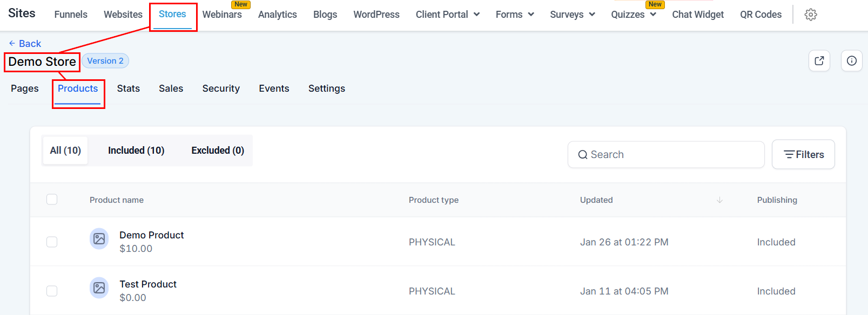Screen dimensions: 868x315
Task: Click the Updated column sort arrow
Action: (719, 200)
